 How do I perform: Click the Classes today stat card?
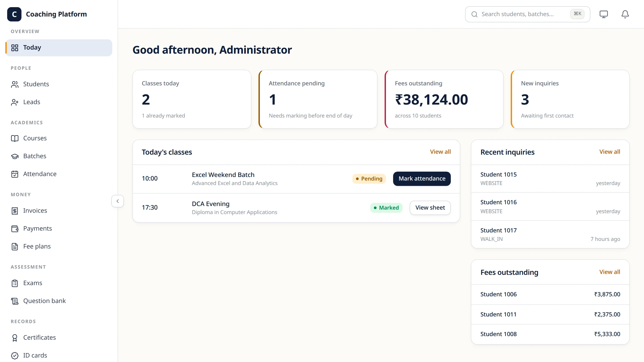[192, 99]
